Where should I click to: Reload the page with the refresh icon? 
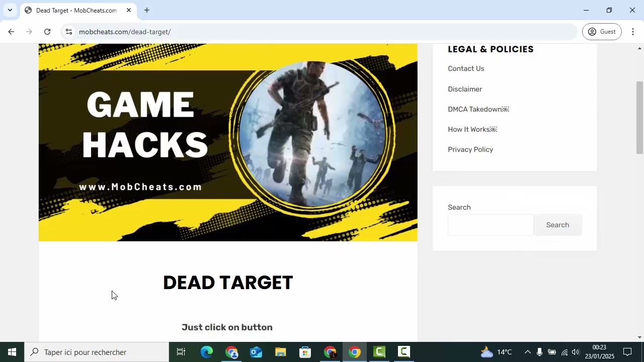(x=47, y=32)
